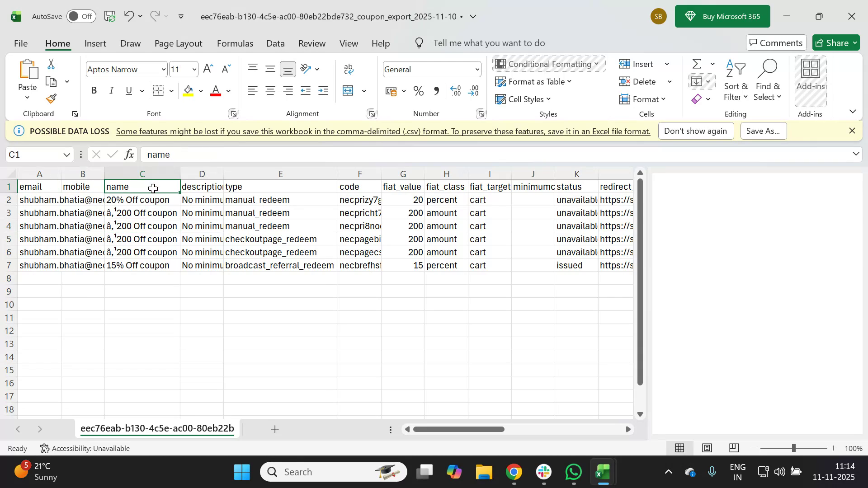This screenshot has width=868, height=488.
Task: Click the AutoSum icon
Action: [696, 64]
